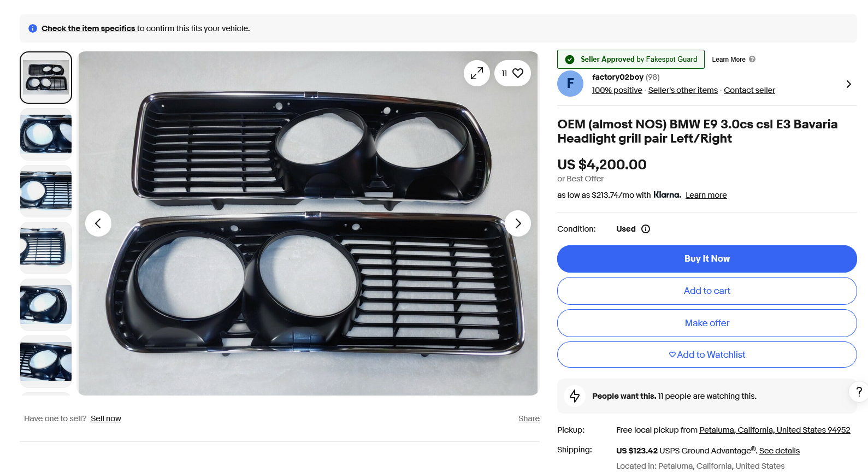Click the Sell now link
This screenshot has height=472, width=868.
pyautogui.click(x=106, y=418)
